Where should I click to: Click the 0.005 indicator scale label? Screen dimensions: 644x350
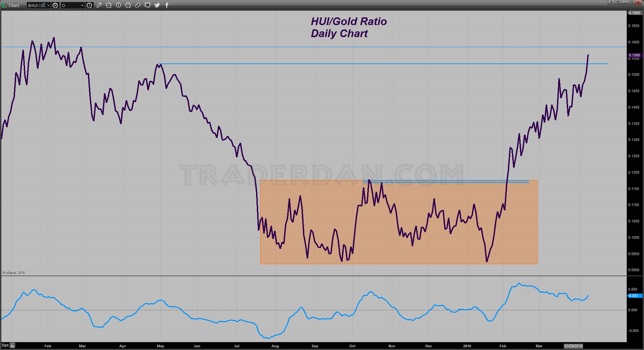click(x=633, y=289)
